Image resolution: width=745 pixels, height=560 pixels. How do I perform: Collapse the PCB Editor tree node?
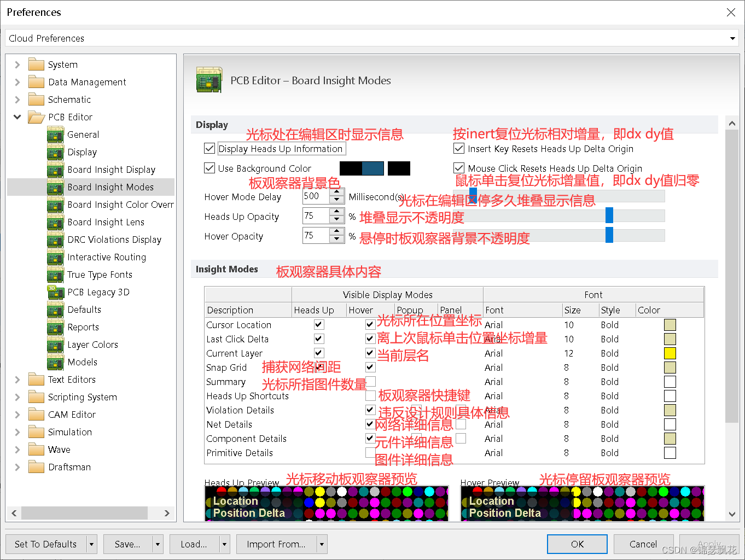[18, 117]
